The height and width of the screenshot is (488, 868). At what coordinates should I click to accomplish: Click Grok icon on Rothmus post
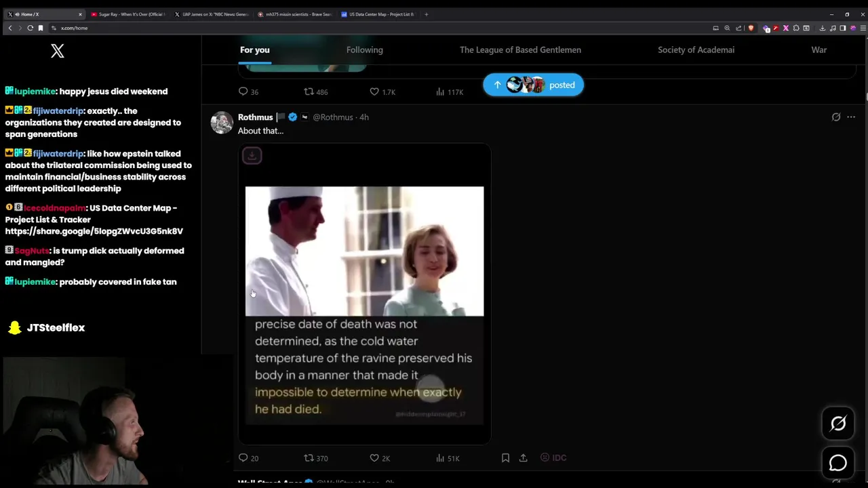pyautogui.click(x=836, y=117)
